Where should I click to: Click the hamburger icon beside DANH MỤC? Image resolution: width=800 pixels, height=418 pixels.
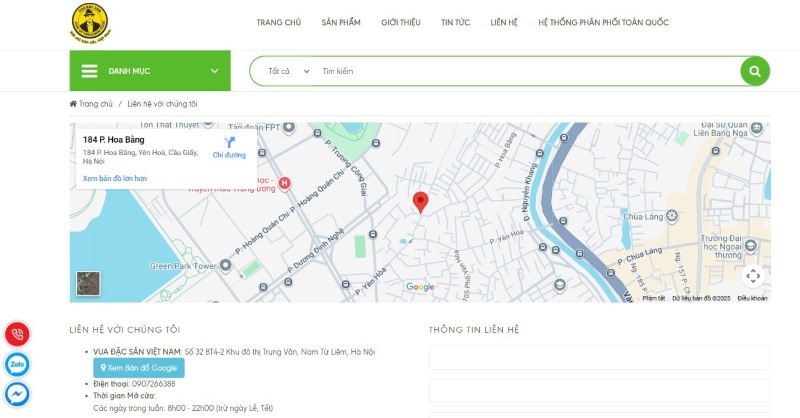coord(89,71)
